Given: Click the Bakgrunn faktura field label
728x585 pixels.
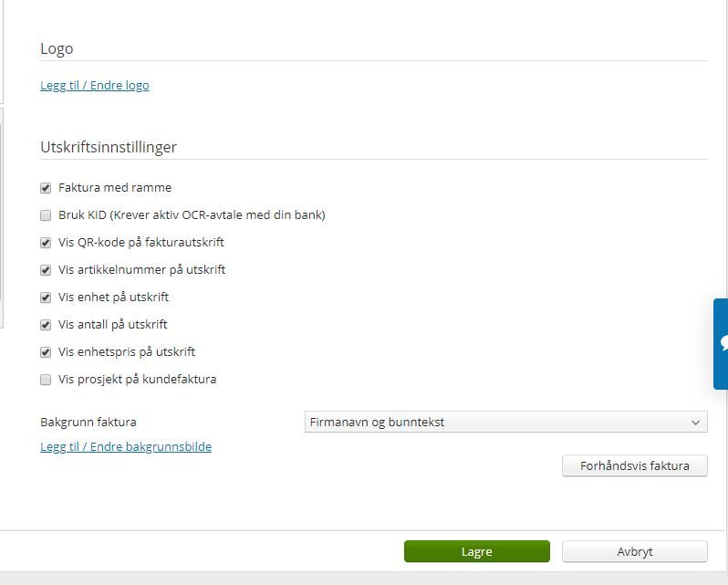Looking at the screenshot, I should click(88, 423).
